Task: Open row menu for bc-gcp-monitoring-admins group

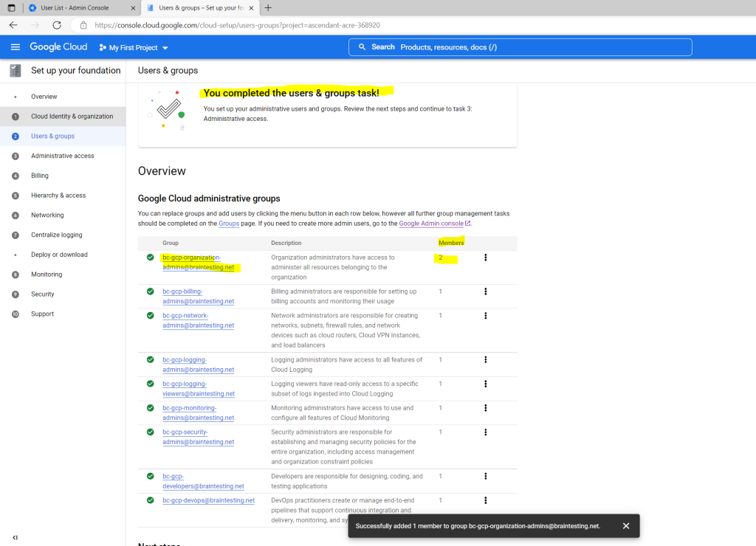Action: pos(486,408)
